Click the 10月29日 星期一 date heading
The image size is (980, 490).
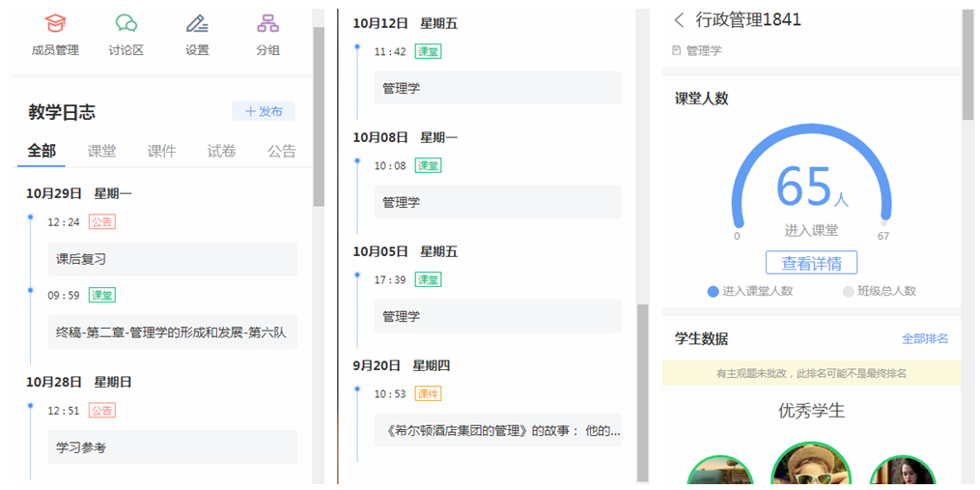pyautogui.click(x=79, y=193)
